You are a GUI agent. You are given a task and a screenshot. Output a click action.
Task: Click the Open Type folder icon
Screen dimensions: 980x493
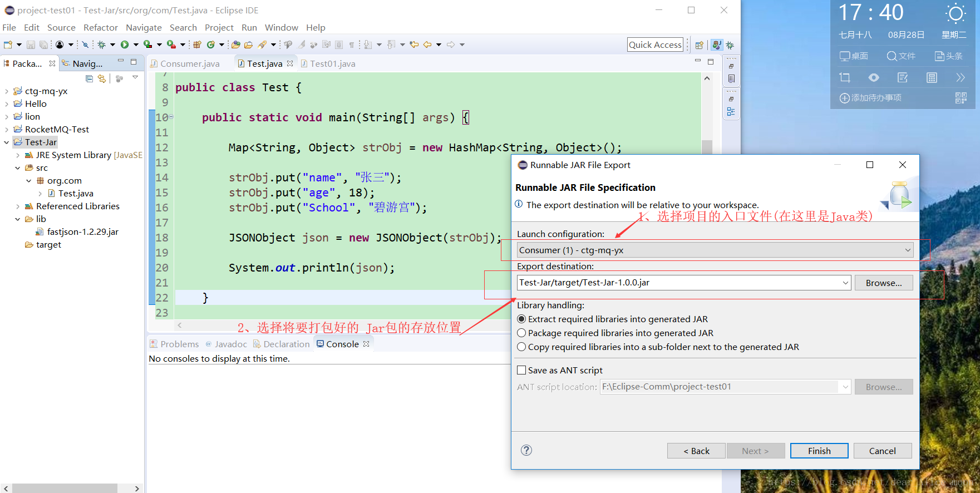click(236, 45)
